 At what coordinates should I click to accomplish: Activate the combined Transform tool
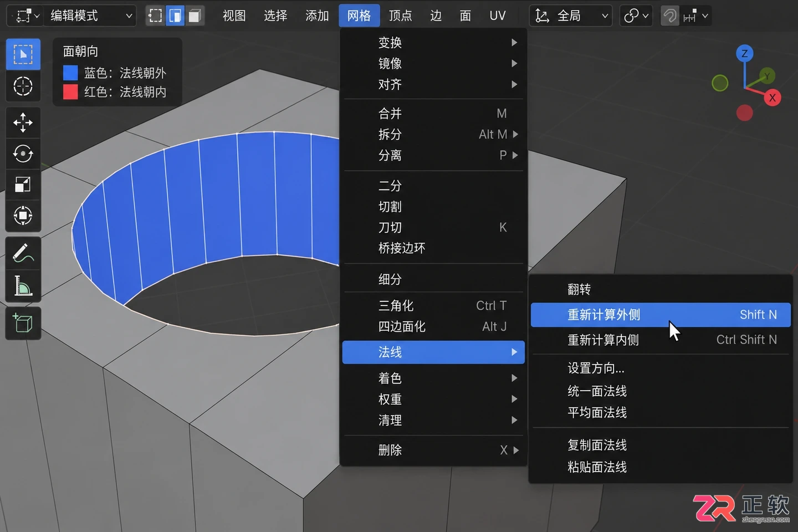click(23, 216)
